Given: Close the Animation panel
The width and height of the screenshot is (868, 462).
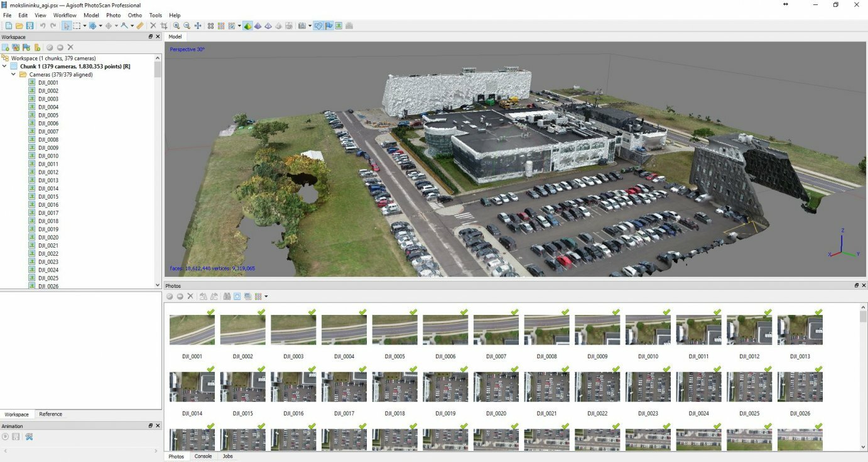Looking at the screenshot, I should 158,426.
